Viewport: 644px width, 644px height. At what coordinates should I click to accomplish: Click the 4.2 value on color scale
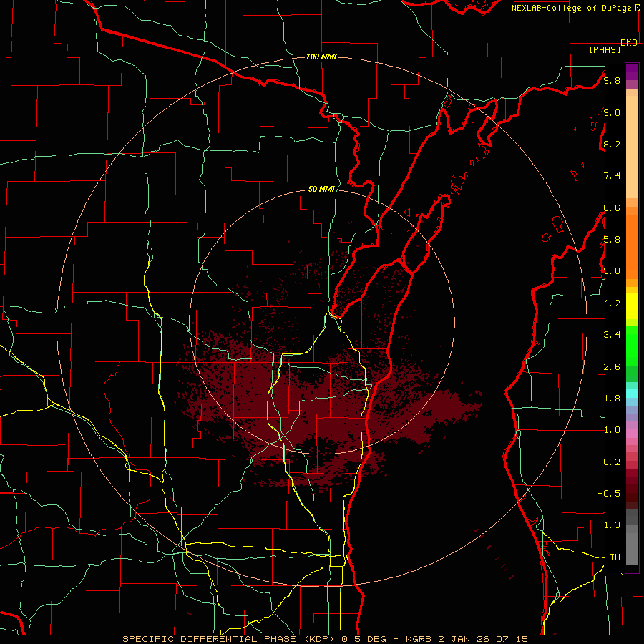coord(612,303)
